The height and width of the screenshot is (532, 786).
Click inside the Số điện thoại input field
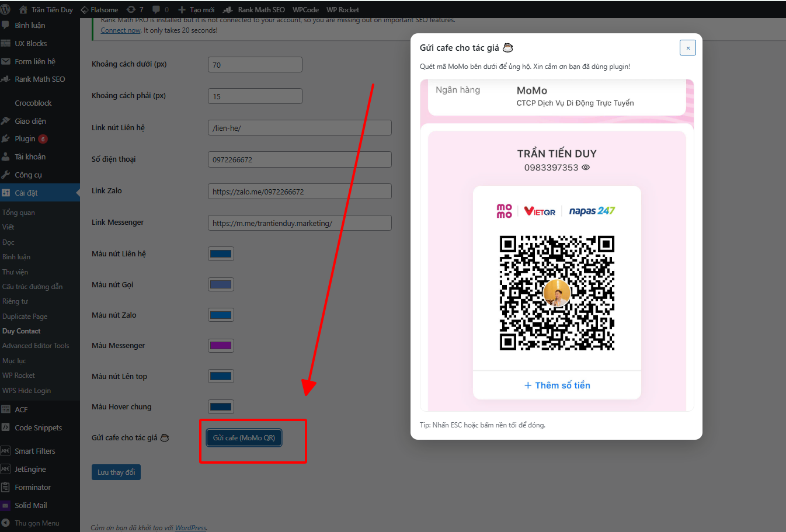click(x=299, y=159)
